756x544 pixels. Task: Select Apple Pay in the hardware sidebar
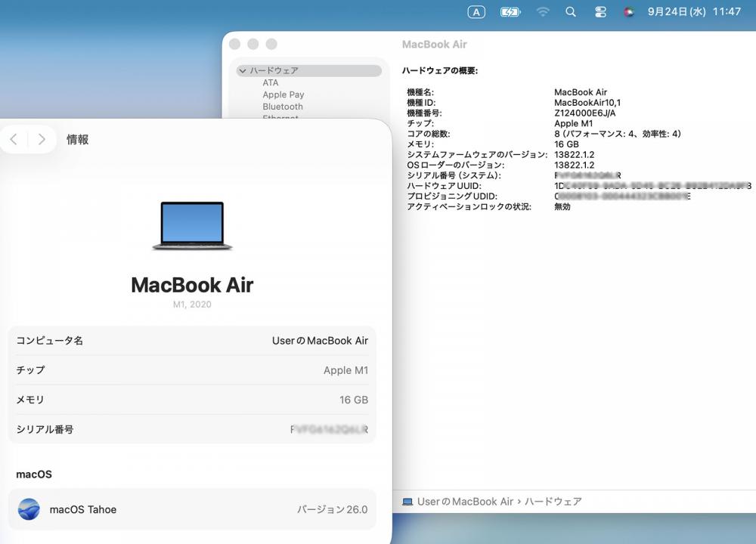point(283,95)
